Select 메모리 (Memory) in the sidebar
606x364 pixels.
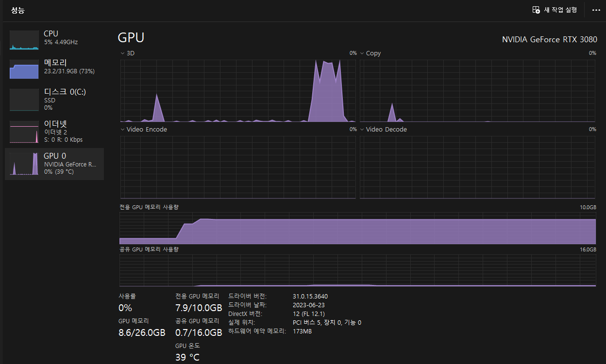(x=53, y=68)
